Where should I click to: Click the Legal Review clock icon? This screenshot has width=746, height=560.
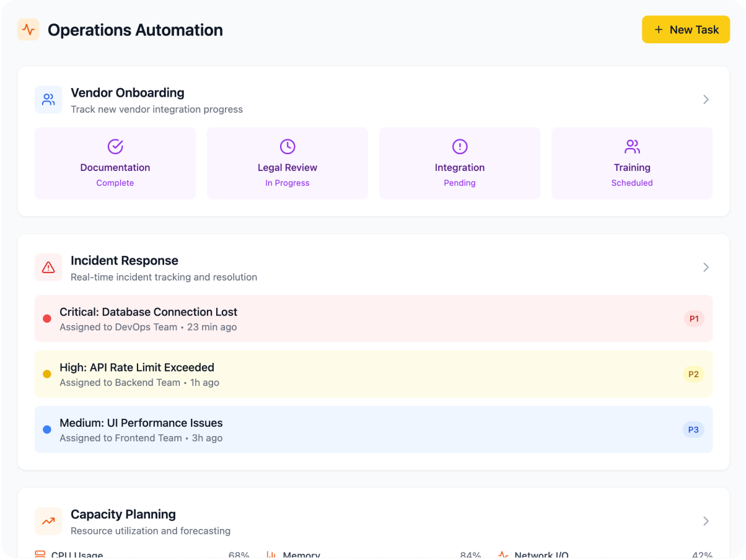pyautogui.click(x=287, y=146)
